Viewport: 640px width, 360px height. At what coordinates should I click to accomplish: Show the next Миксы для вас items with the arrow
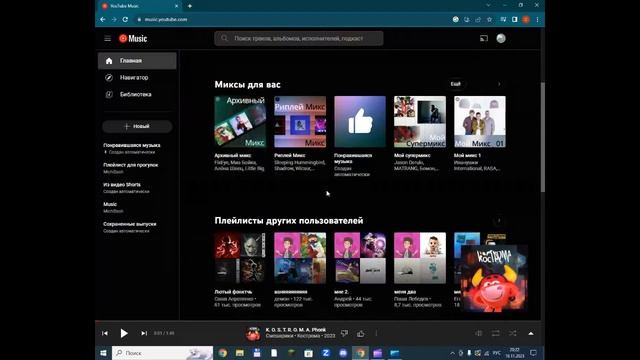(499, 84)
